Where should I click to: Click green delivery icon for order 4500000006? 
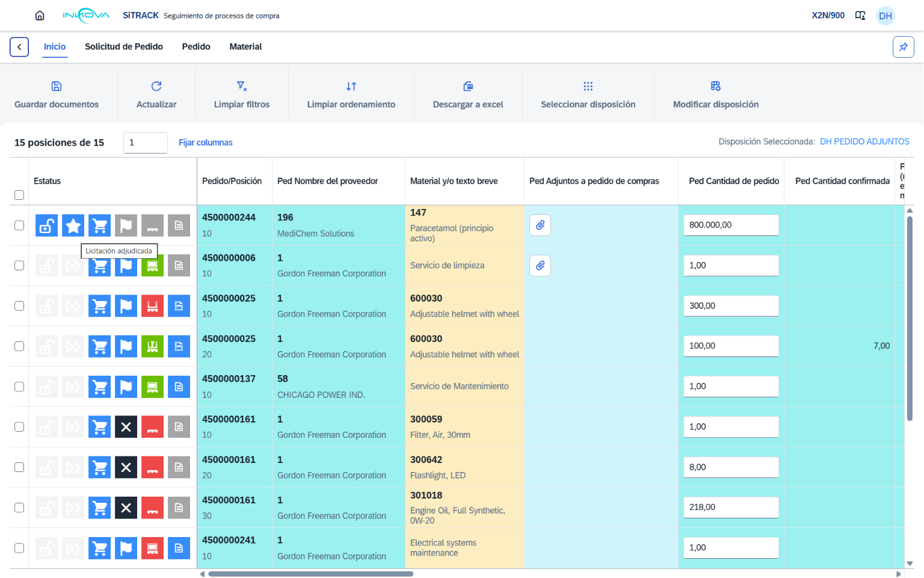(x=153, y=266)
